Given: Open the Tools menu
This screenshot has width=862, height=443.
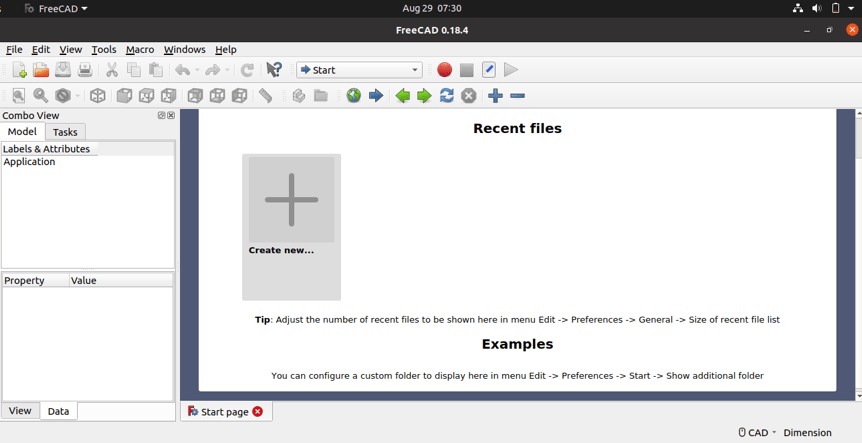Looking at the screenshot, I should click(x=104, y=49).
